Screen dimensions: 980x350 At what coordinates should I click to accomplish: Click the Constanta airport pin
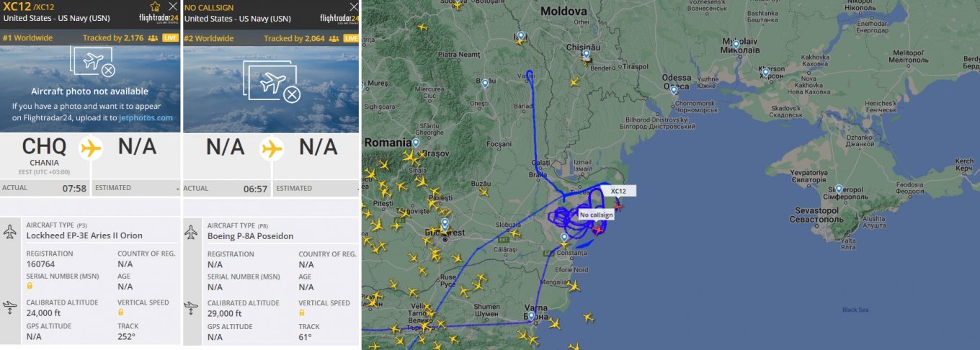click(x=564, y=237)
